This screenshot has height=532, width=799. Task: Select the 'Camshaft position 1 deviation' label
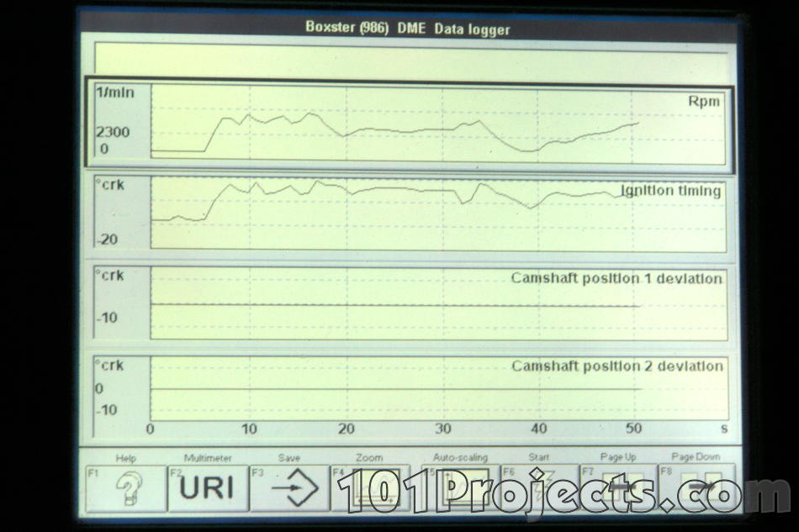point(616,278)
